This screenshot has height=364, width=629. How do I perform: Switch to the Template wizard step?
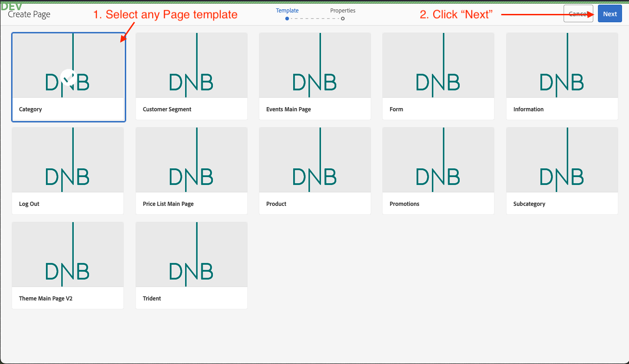tap(287, 11)
